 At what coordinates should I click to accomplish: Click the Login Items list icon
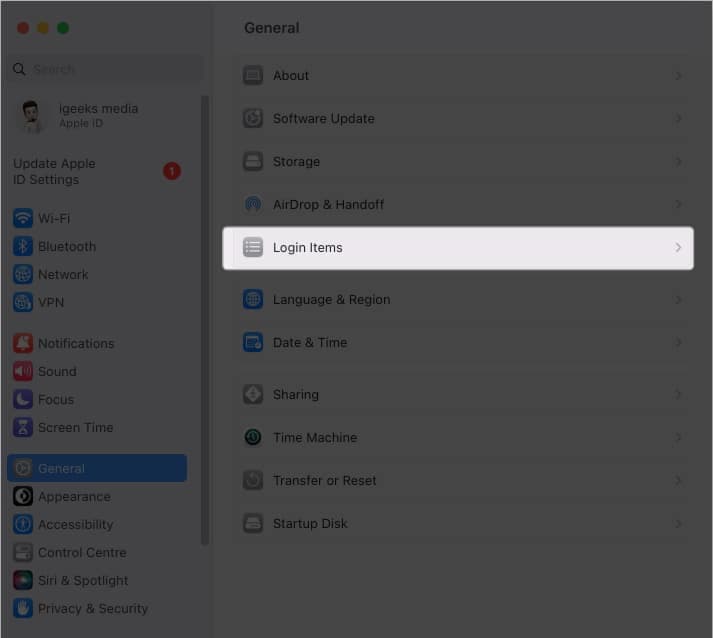coord(253,247)
